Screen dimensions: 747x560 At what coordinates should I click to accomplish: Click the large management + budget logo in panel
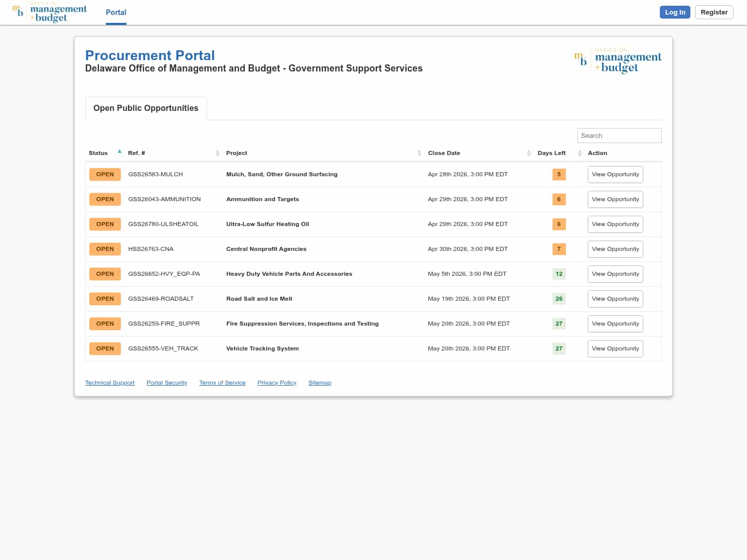click(x=617, y=61)
